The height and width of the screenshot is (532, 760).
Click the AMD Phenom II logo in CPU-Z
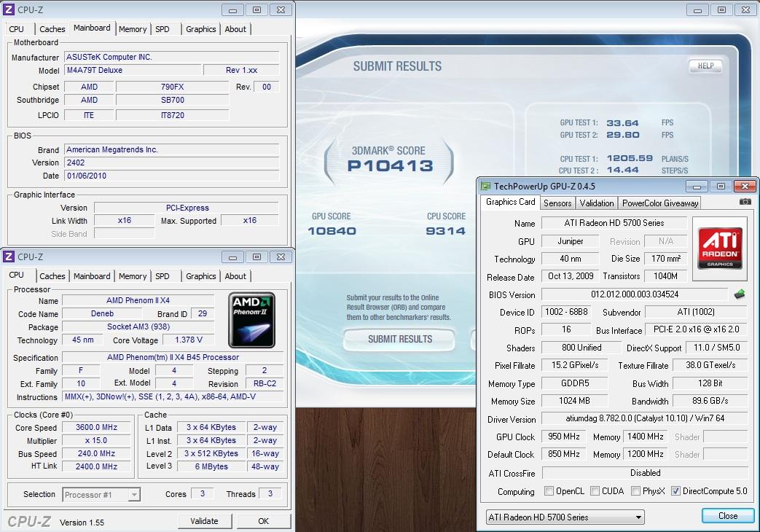(x=251, y=320)
